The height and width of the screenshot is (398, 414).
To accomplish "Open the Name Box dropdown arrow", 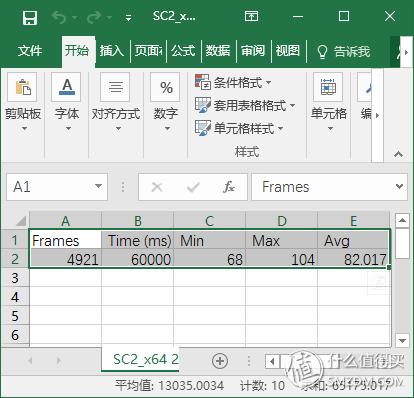I will coord(98,186).
